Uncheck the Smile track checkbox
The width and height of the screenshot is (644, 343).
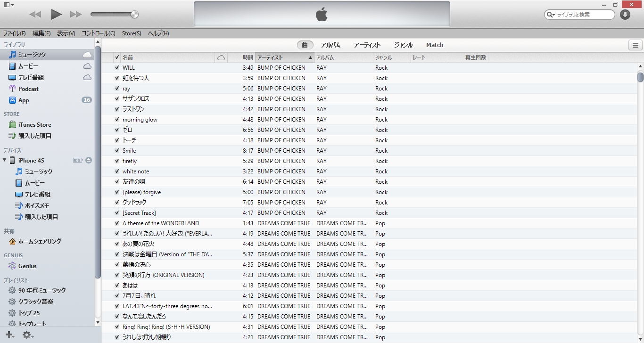(117, 151)
